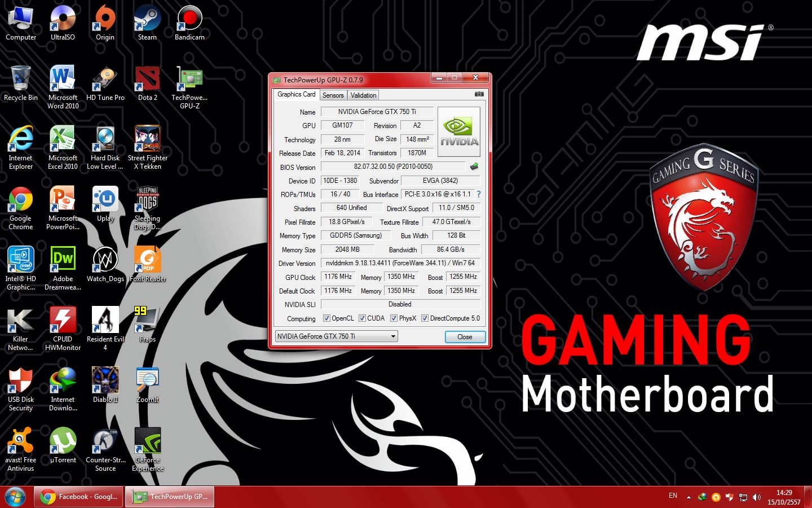The image size is (812, 508).
Task: Launch ZoomIt from the desktop
Action: click(147, 385)
